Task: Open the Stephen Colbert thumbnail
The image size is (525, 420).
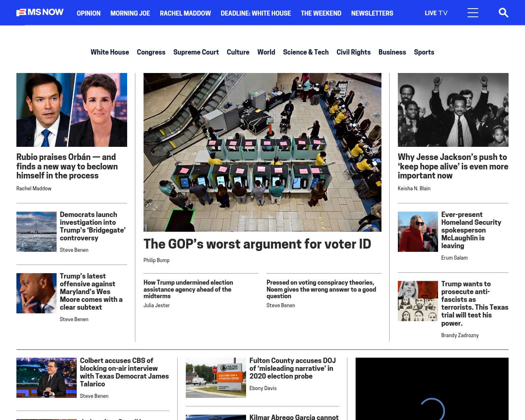Action: [46, 378]
